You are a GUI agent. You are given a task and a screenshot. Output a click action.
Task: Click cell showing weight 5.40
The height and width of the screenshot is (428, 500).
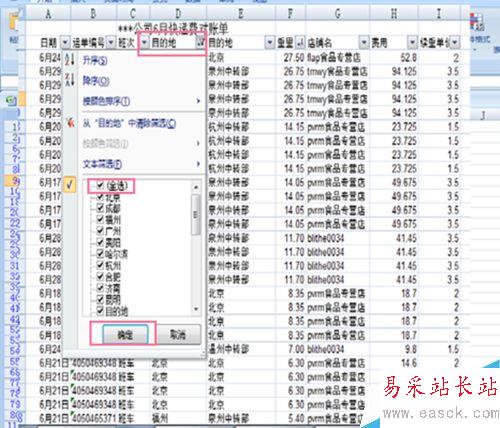click(x=290, y=418)
